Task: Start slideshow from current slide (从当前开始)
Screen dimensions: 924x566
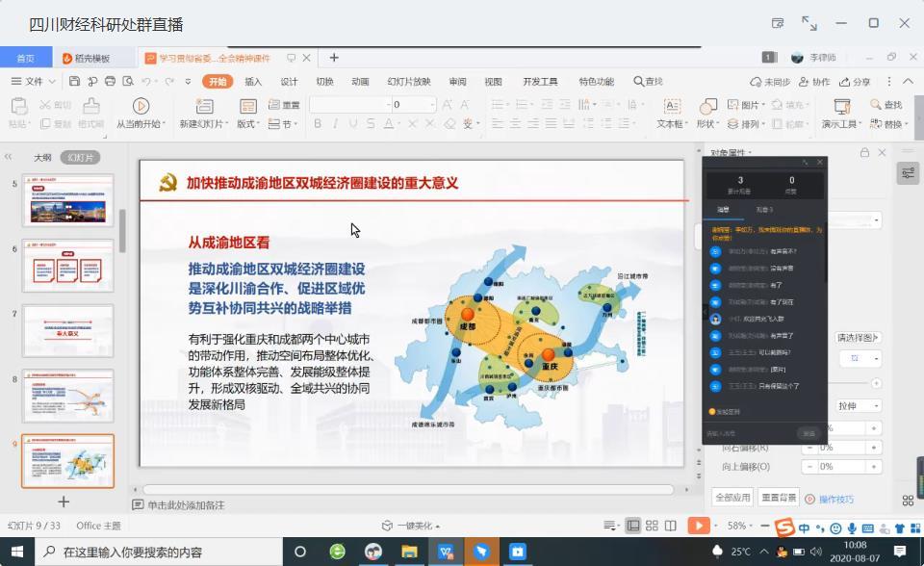Action: click(x=141, y=108)
